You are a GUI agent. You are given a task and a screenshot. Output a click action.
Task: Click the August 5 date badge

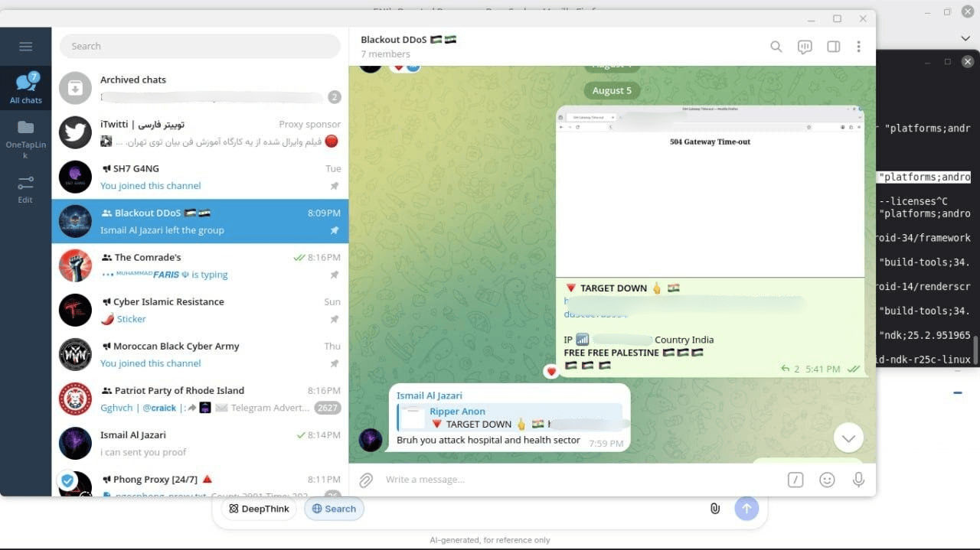[x=612, y=90]
